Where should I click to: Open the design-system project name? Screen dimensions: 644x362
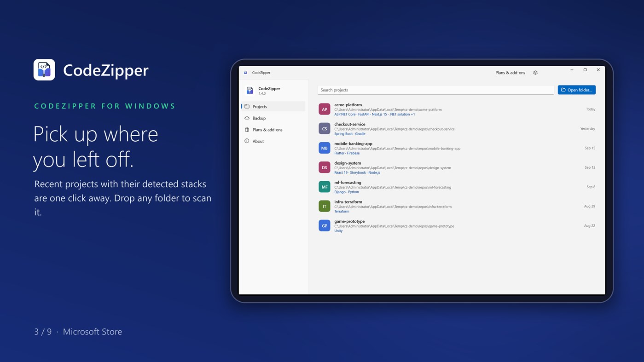pos(348,163)
